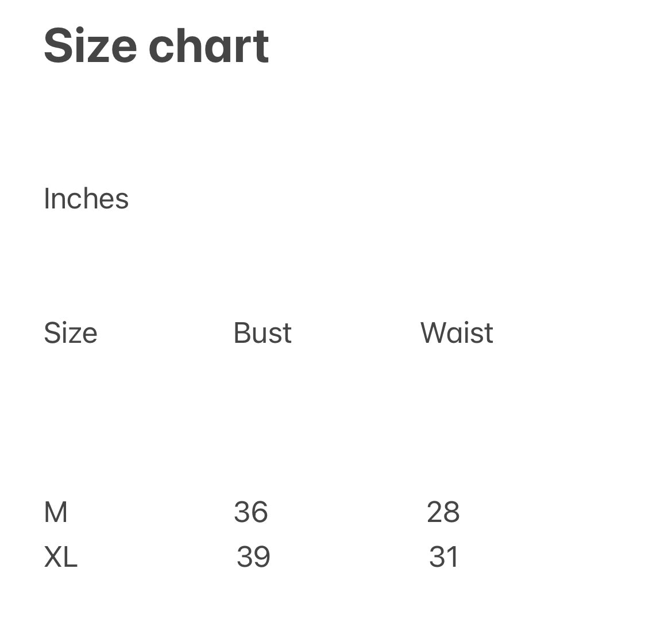
Task: Click the value 39 in the table
Action: pyautogui.click(x=253, y=557)
